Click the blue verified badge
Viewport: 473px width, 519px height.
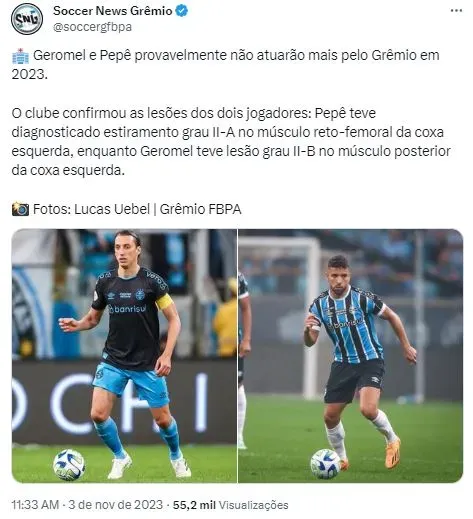(x=182, y=11)
